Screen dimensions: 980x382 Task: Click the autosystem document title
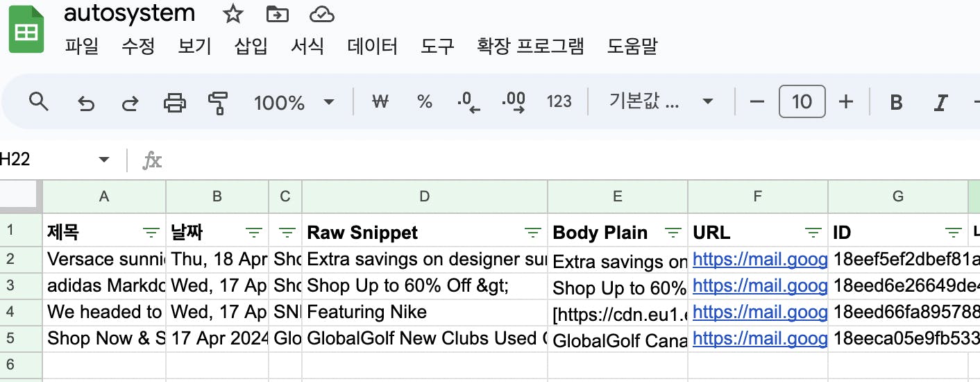tap(130, 13)
